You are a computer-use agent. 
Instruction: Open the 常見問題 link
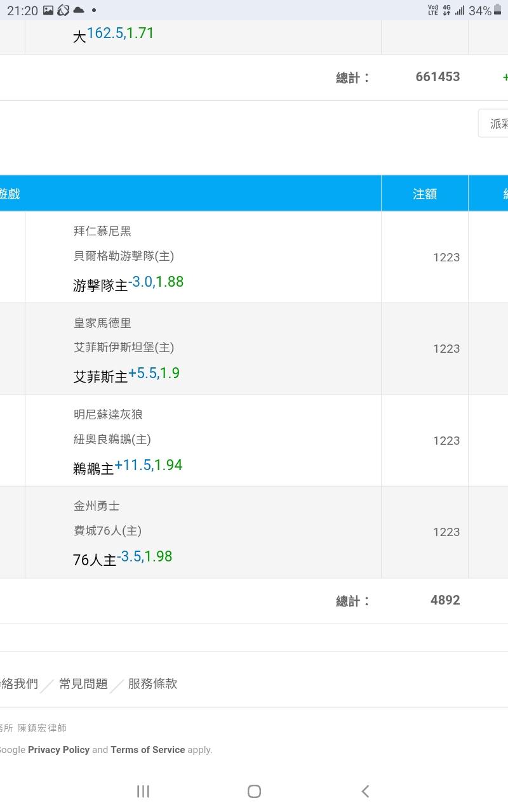coord(83,684)
